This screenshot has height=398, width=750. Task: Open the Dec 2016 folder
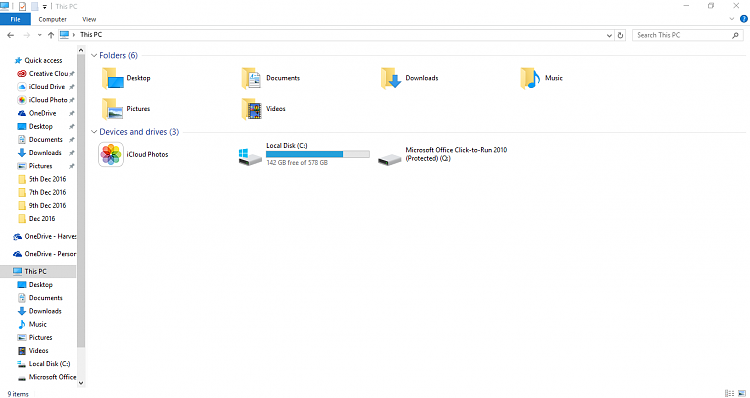pyautogui.click(x=36, y=219)
